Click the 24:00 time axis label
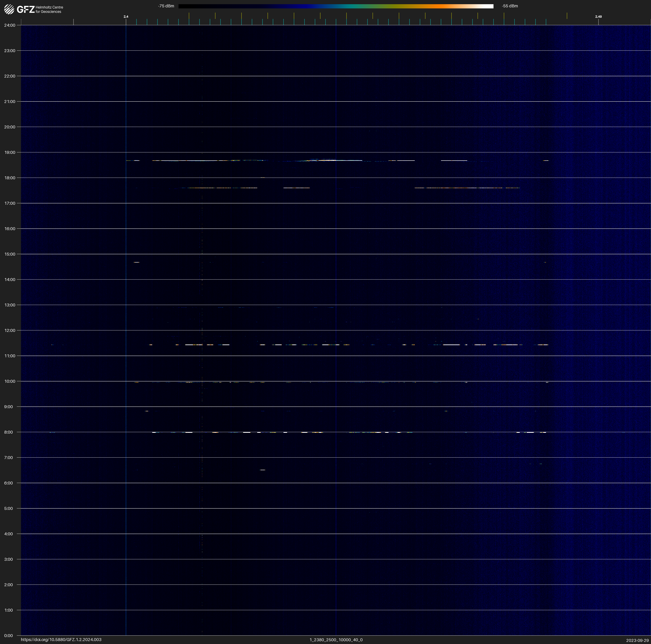Viewport: 651px width, 644px height. pyautogui.click(x=10, y=25)
